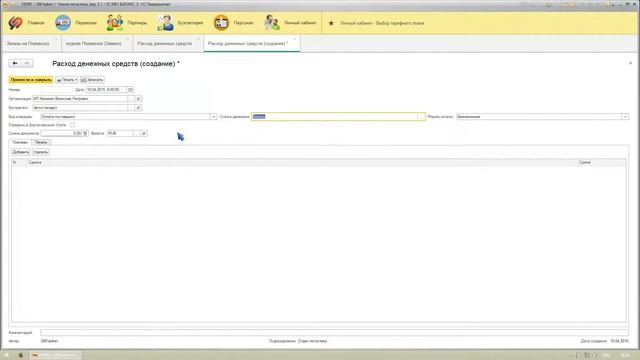Expand the Форма оплаты dropdown arrow

tap(625, 117)
